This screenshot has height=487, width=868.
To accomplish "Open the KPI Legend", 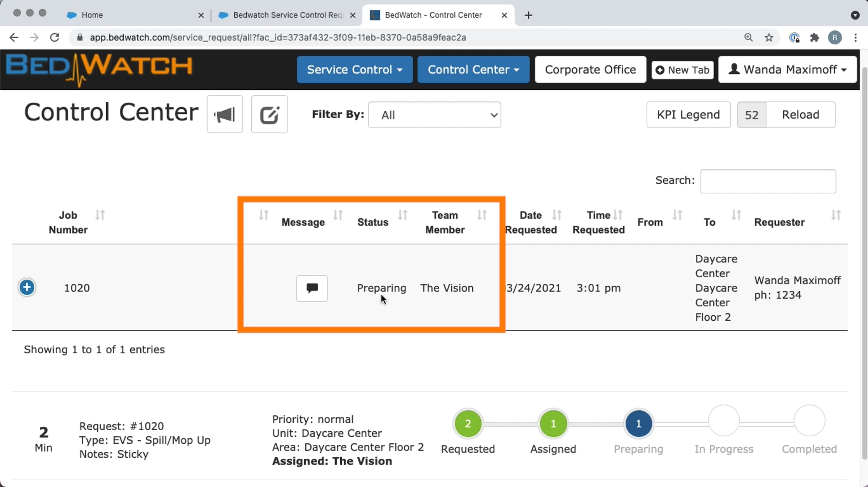I will (688, 115).
